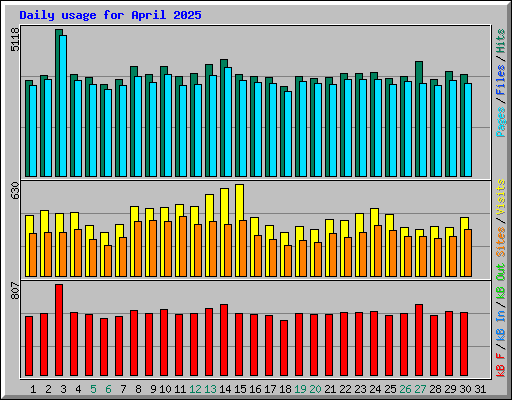The image size is (512, 400).
Task: Click the 5118 axis value label
Action: click(x=15, y=40)
